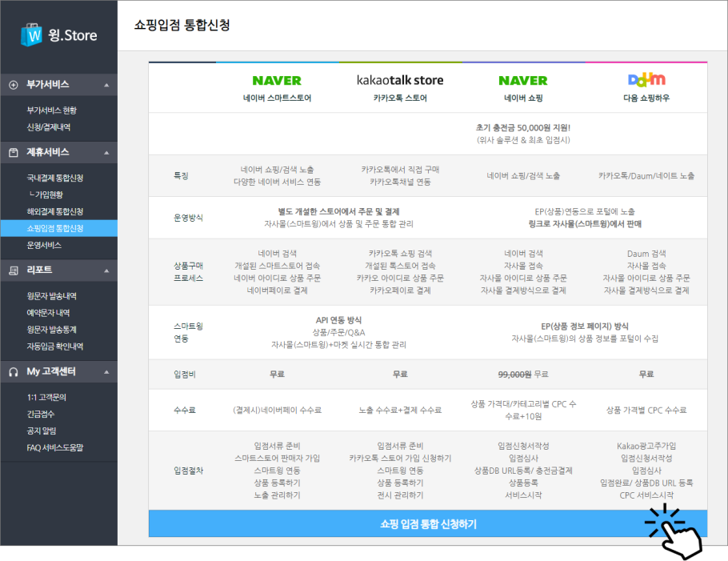The height and width of the screenshot is (561, 728).
Task: Click the 부가서비스 section header
Action: [58, 85]
